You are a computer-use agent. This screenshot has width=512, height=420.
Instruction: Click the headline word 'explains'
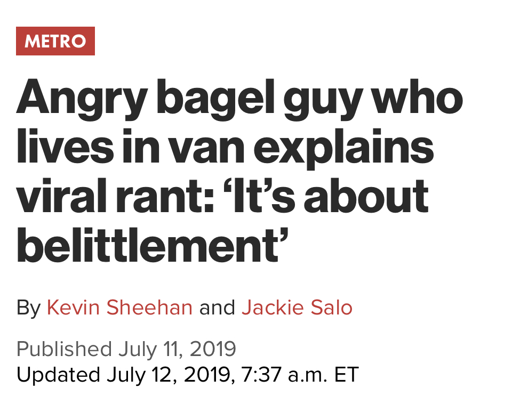(x=343, y=149)
